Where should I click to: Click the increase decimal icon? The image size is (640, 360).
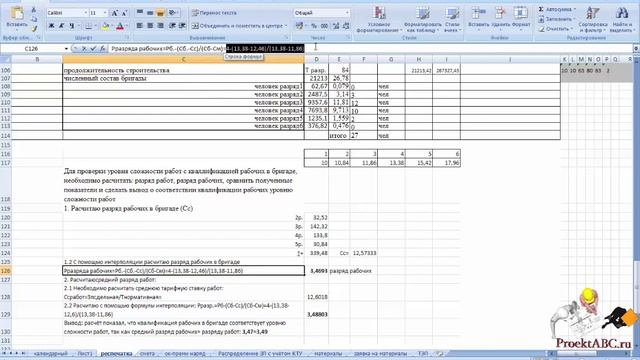pos(336,26)
